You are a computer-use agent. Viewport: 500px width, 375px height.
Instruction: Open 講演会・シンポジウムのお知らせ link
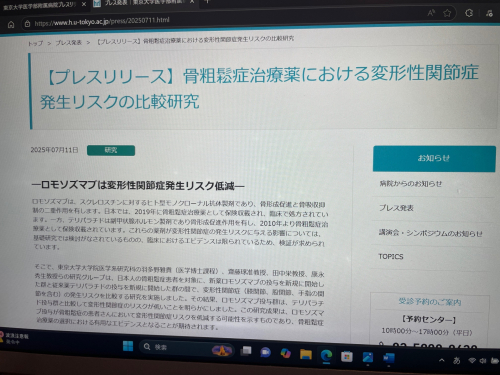430,233
